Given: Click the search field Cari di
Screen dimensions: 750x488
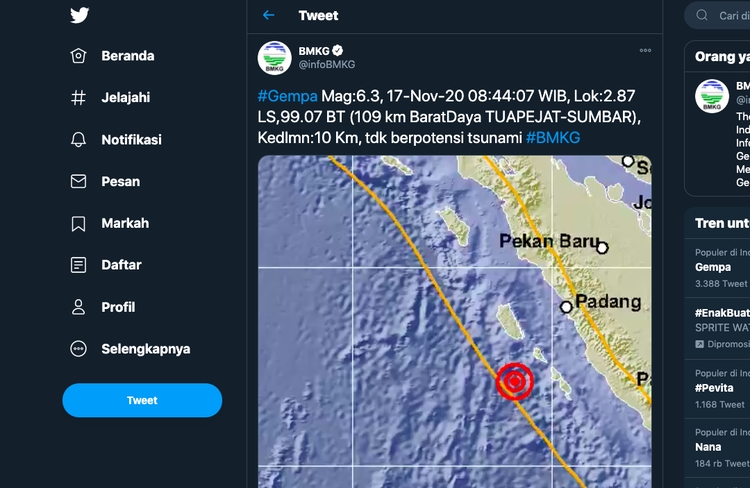Looking at the screenshot, I should (x=728, y=15).
